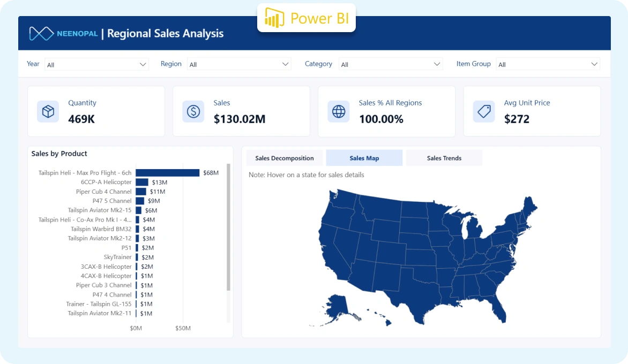Image resolution: width=628 pixels, height=364 pixels.
Task: Select the Tailspin Aviator Mk2-15 bar
Action: coord(139,210)
